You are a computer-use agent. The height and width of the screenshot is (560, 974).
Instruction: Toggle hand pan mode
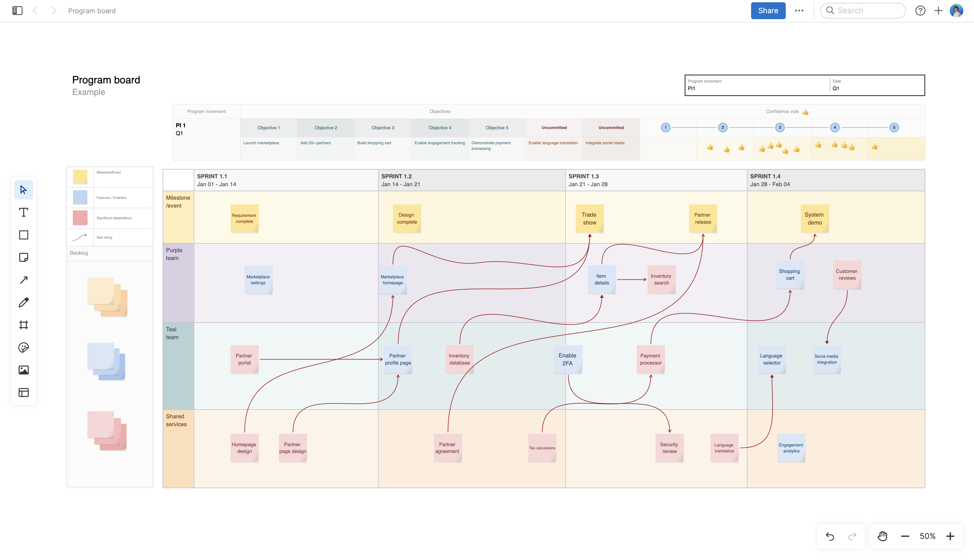point(882,536)
